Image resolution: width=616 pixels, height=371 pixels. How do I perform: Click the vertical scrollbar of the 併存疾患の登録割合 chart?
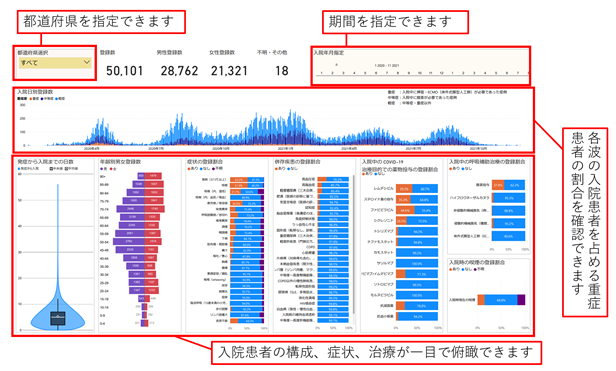pos(353,244)
